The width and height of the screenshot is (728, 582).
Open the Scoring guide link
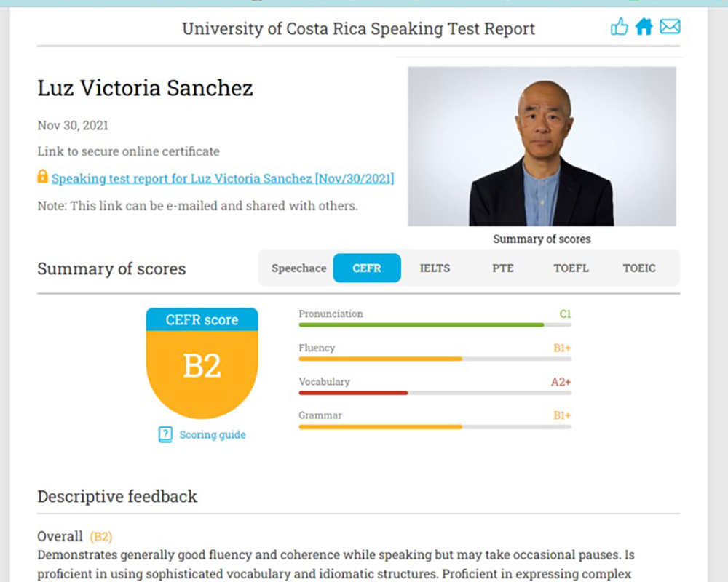213,435
